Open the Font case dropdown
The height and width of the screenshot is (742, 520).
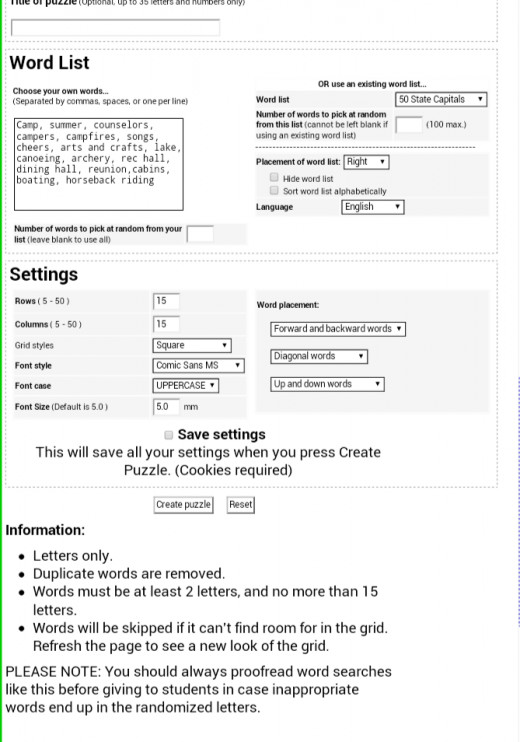tap(185, 386)
